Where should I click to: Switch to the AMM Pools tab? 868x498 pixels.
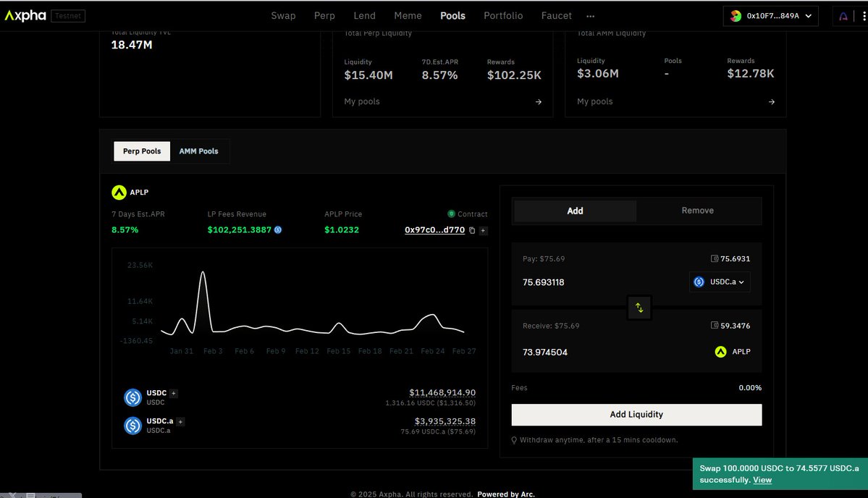tap(199, 151)
